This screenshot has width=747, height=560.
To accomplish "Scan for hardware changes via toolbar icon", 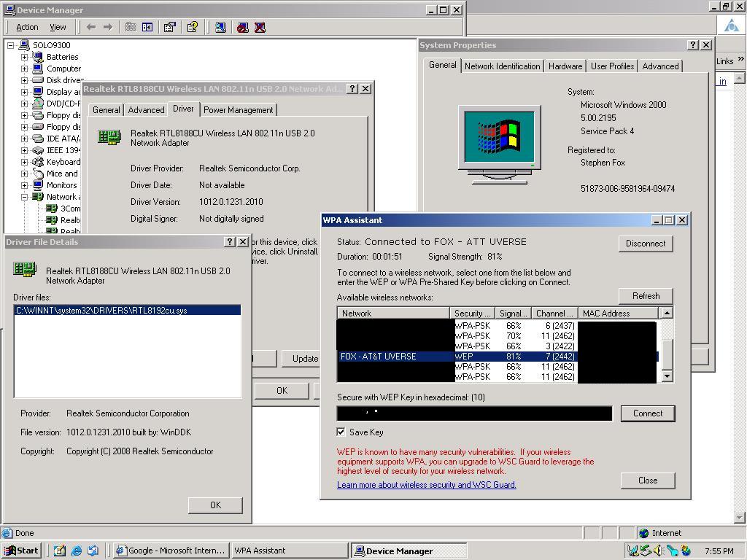I will (220, 27).
